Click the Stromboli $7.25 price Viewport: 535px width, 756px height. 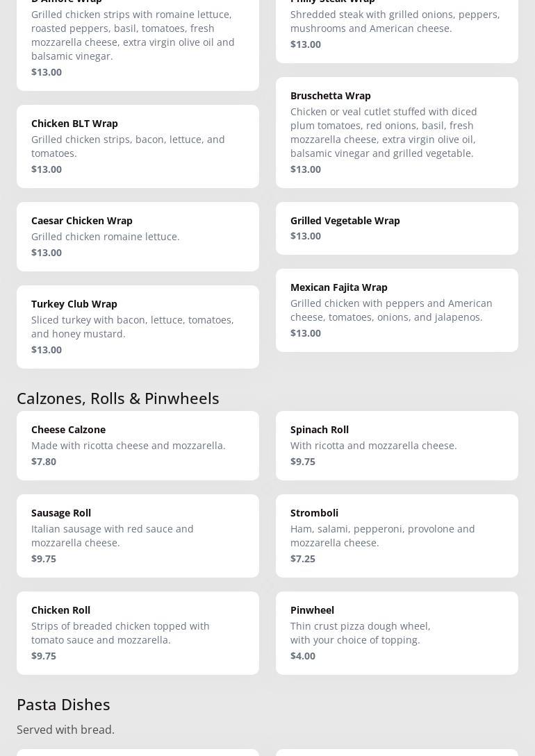[x=303, y=559]
